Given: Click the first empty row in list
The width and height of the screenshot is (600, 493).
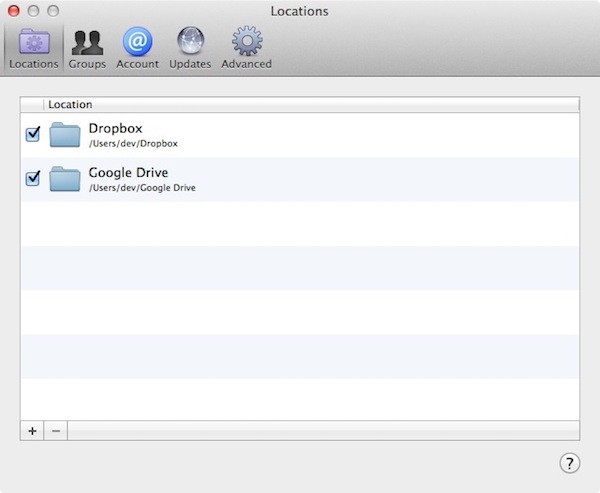Looking at the screenshot, I should click(x=300, y=224).
